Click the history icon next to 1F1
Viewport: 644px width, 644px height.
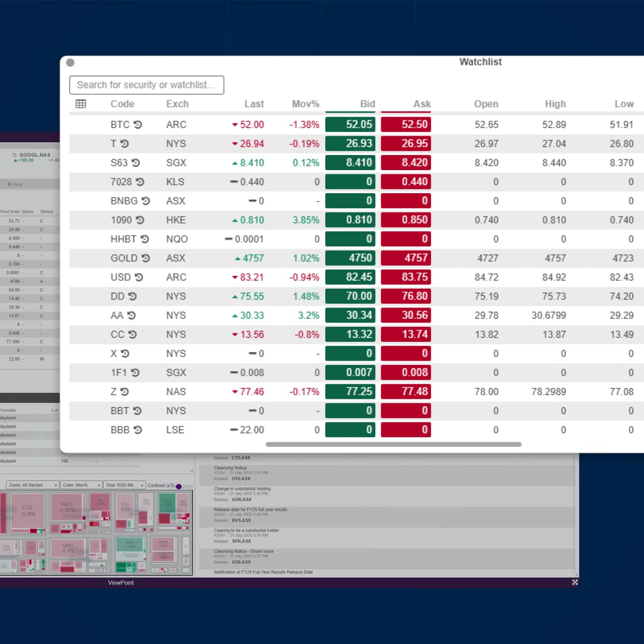click(x=135, y=372)
